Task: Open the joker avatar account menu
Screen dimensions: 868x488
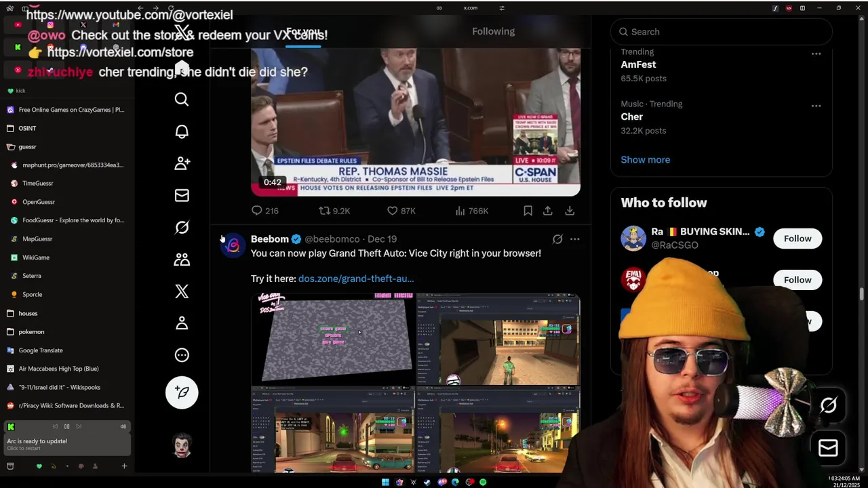Action: pyautogui.click(x=182, y=445)
